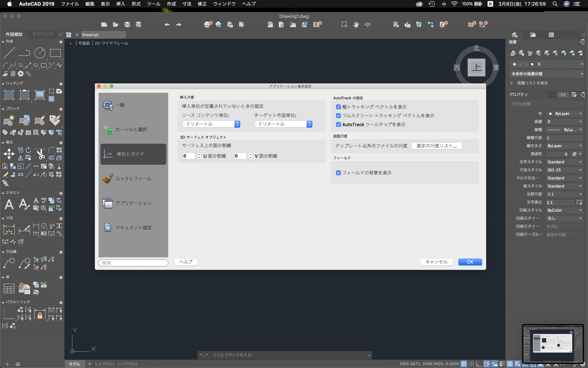Open the 注釈尺度 1:1 dropdown

[564, 194]
